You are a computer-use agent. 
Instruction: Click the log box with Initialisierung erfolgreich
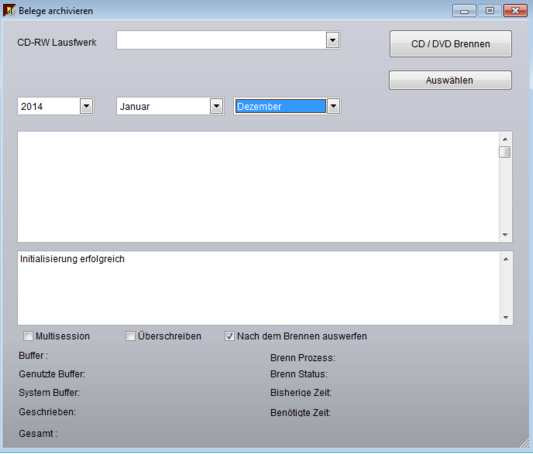259,288
